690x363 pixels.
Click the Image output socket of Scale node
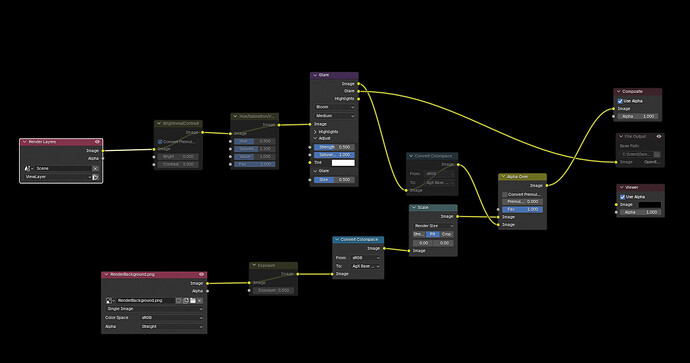[x=458, y=216]
